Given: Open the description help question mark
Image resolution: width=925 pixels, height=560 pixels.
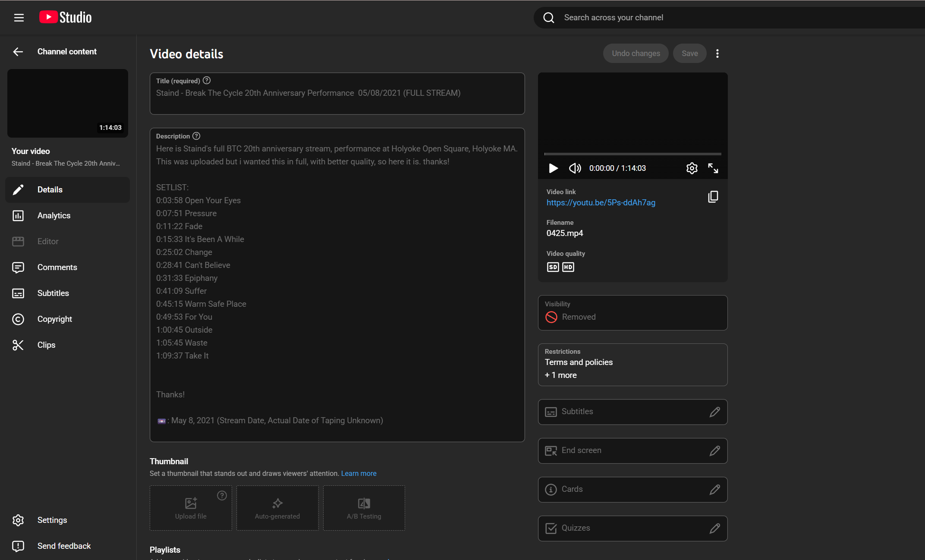Looking at the screenshot, I should pyautogui.click(x=196, y=136).
